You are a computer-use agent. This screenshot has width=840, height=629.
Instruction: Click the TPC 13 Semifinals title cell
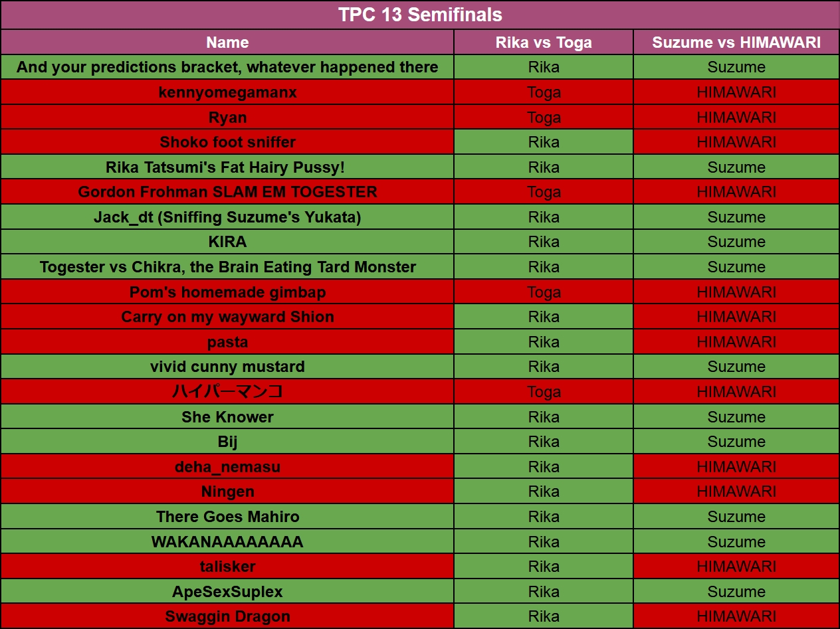[x=420, y=15]
